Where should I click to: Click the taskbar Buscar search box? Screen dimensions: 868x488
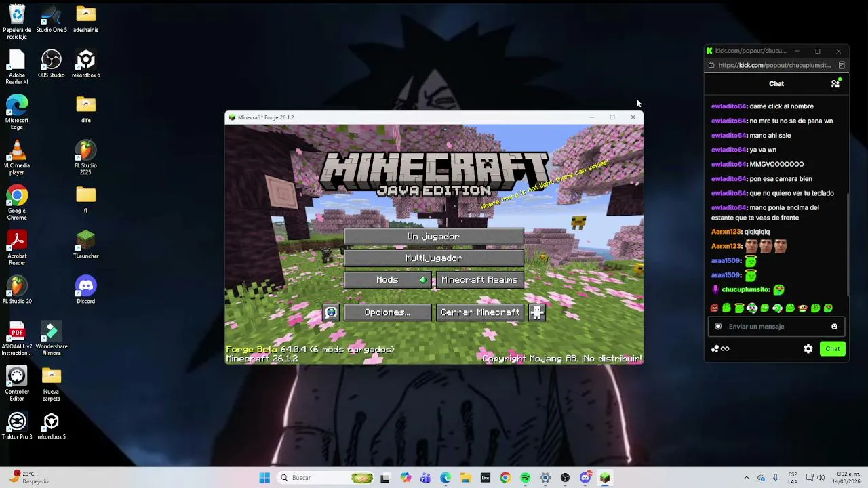tap(327, 478)
